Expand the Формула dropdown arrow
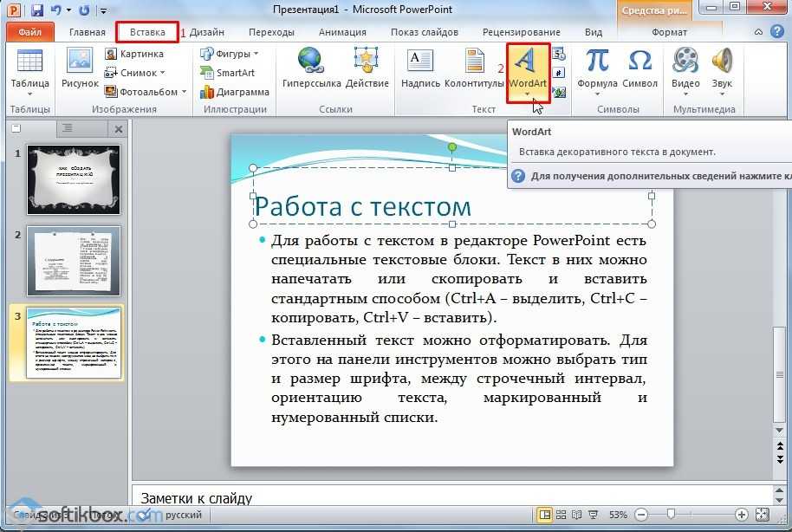The height and width of the screenshot is (532, 792). coord(597,94)
